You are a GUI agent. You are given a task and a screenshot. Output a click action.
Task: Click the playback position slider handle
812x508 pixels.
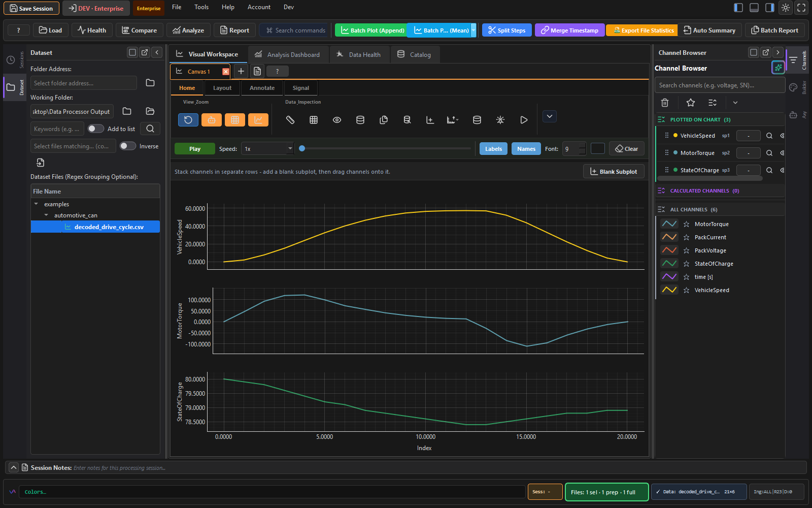[x=302, y=148]
